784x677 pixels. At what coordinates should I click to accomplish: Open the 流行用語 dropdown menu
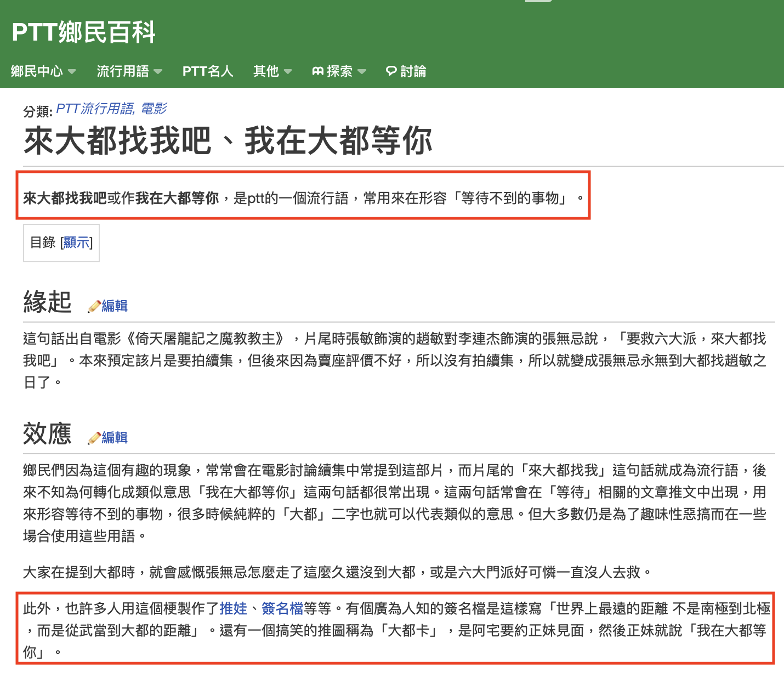[x=129, y=71]
